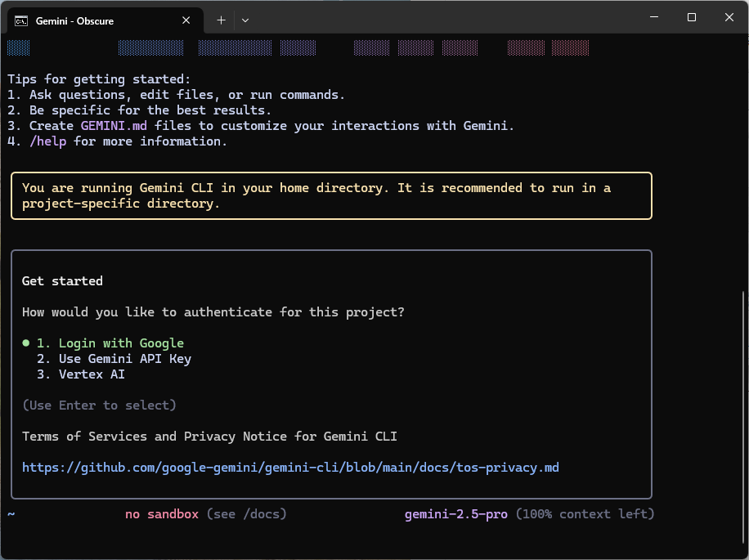Click the tilde home directory indicator

[x=11, y=514]
